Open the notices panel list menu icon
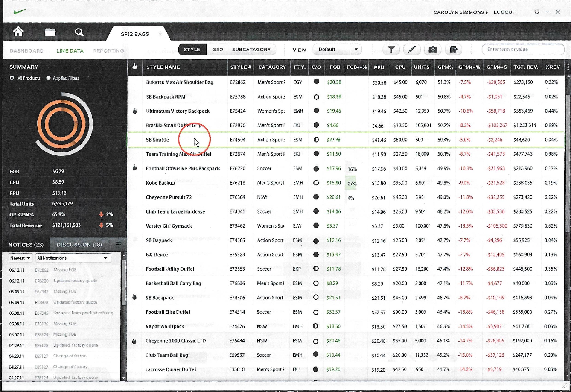The width and height of the screenshot is (571, 392). pos(118,245)
